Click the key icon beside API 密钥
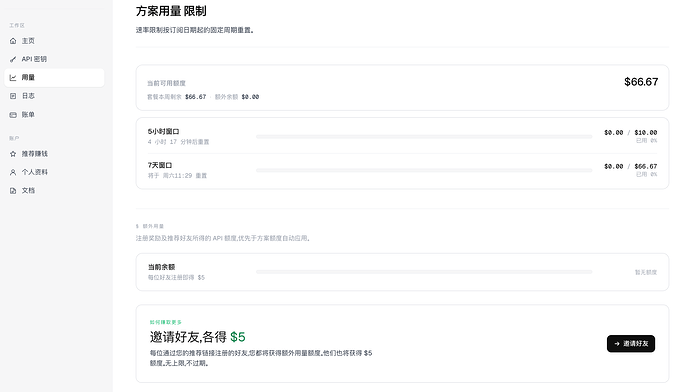The height and width of the screenshot is (392, 690). [x=13, y=59]
